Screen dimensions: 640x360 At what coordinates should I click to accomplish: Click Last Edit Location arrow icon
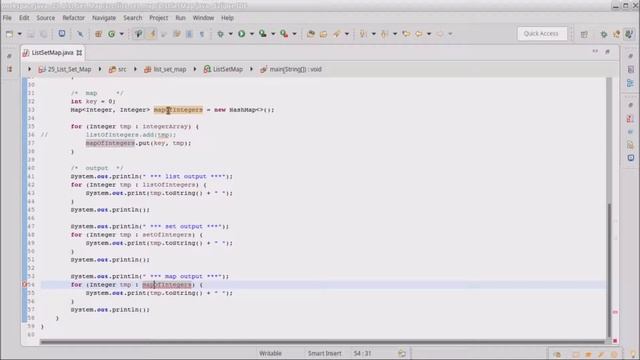click(406, 34)
